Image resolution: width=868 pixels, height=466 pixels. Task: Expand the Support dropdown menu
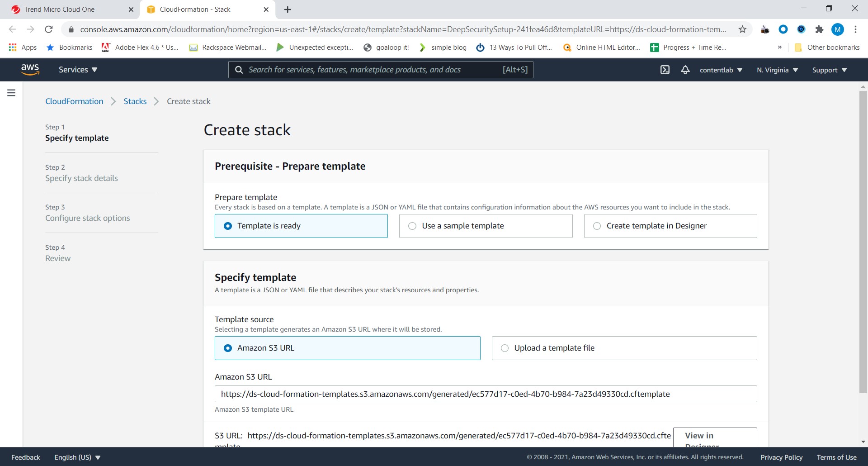click(829, 70)
